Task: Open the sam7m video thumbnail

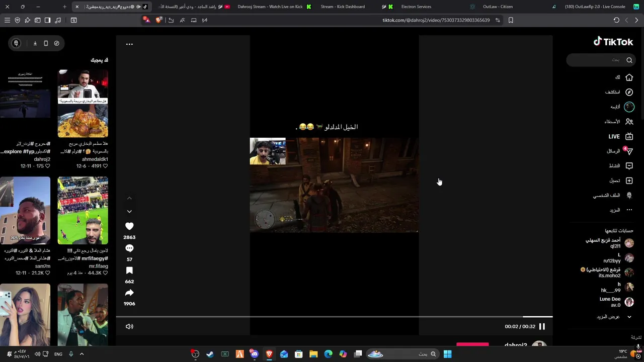Action: 25,210
